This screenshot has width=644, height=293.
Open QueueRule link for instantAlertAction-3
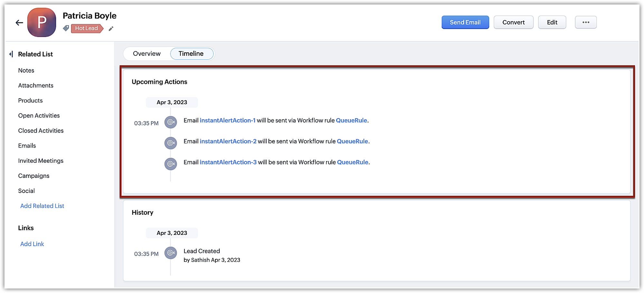pyautogui.click(x=352, y=162)
